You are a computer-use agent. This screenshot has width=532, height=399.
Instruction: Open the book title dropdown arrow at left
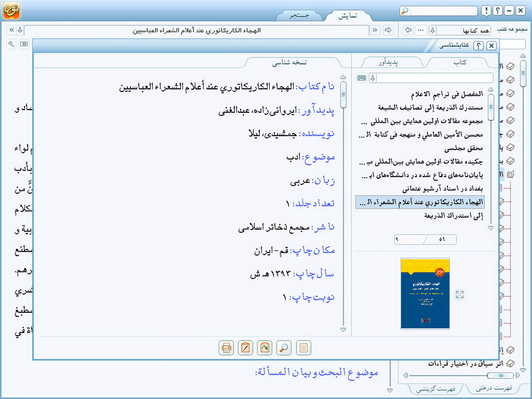tap(20, 30)
